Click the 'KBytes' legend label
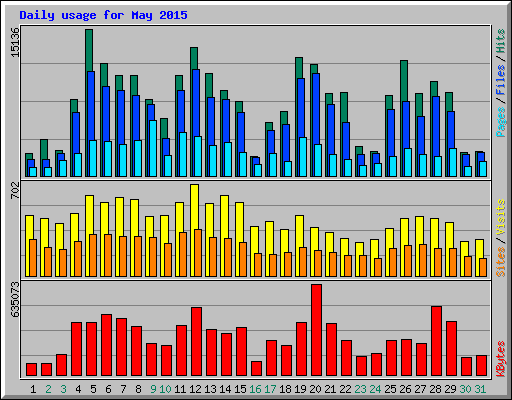This screenshot has height=400, width=512. 501,359
